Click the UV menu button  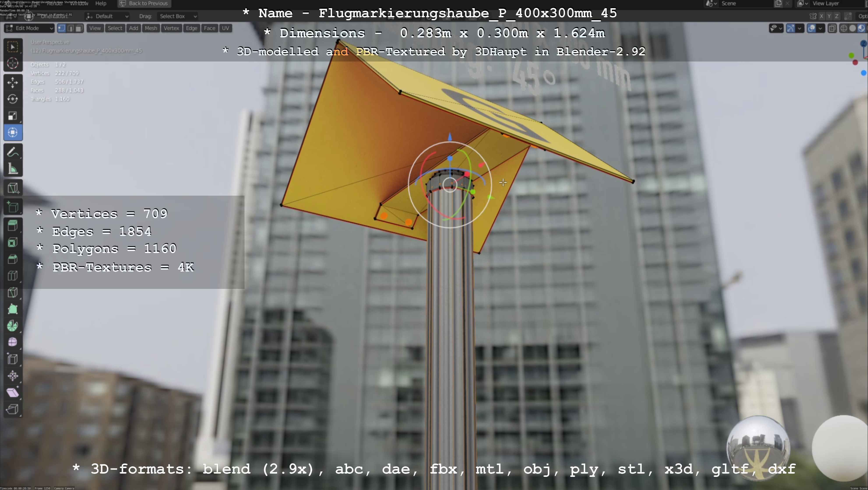pos(225,28)
